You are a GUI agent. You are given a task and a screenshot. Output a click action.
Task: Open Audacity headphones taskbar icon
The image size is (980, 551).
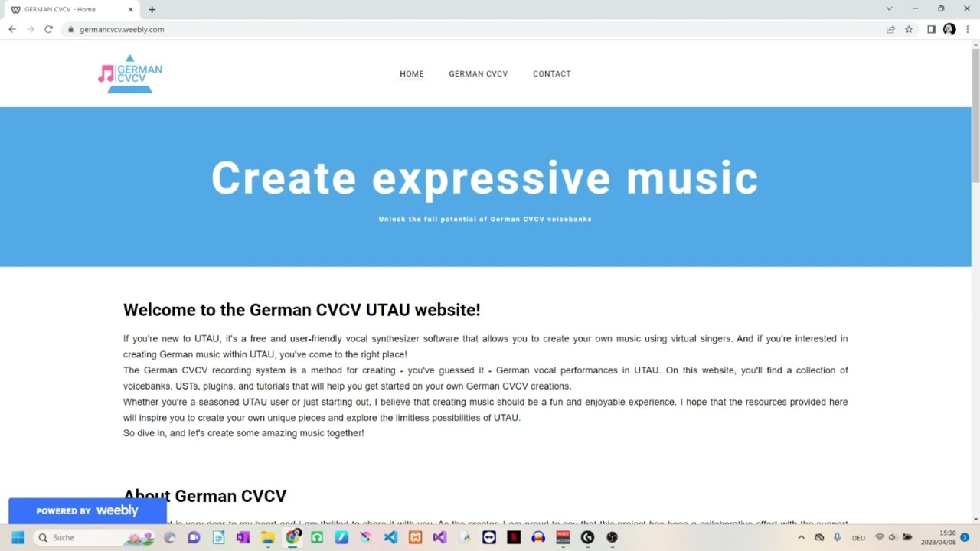pyautogui.click(x=537, y=537)
